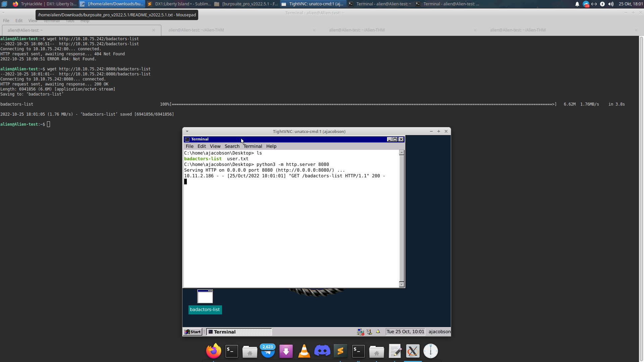
Task: Switch to the alien@Alien-test: ~/Alien-THM terminal tab
Action: 196,30
